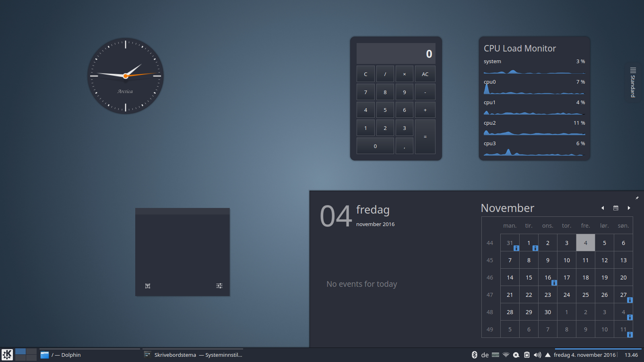Select November 27 in calendar
This screenshot has width=644, height=362.
click(623, 294)
